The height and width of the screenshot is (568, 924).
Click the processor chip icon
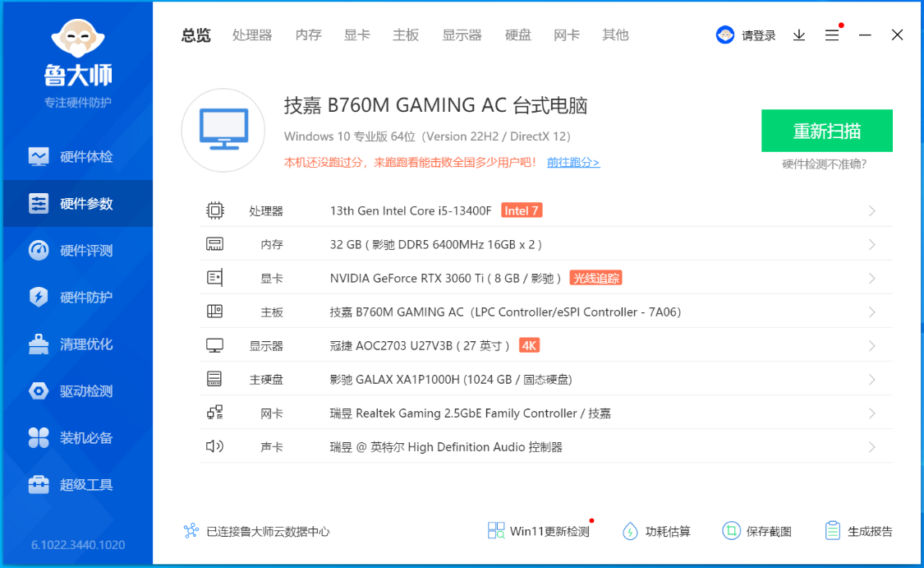coord(215,210)
